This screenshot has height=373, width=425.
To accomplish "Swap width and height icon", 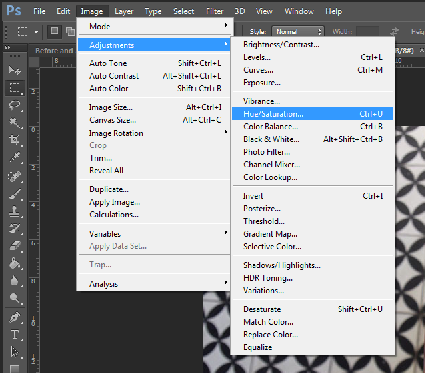I will pyautogui.click(x=395, y=31).
